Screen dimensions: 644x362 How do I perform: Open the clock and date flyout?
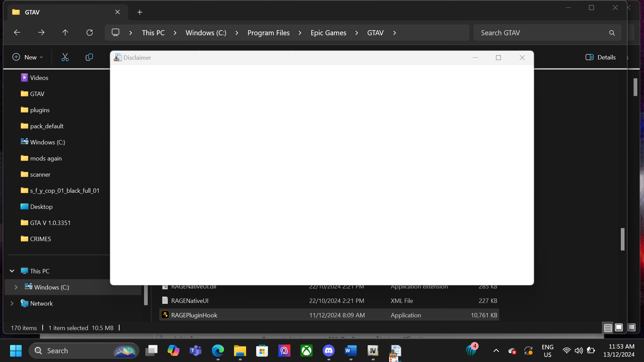click(619, 351)
